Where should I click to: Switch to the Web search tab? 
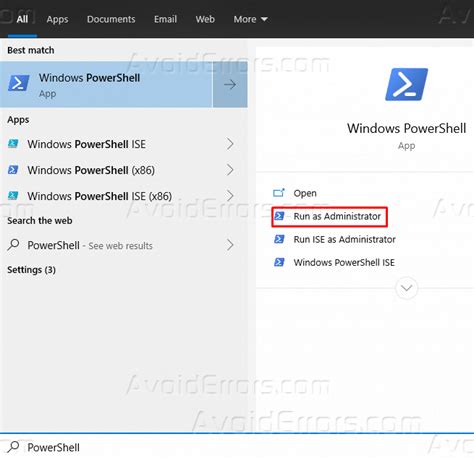pyautogui.click(x=205, y=19)
